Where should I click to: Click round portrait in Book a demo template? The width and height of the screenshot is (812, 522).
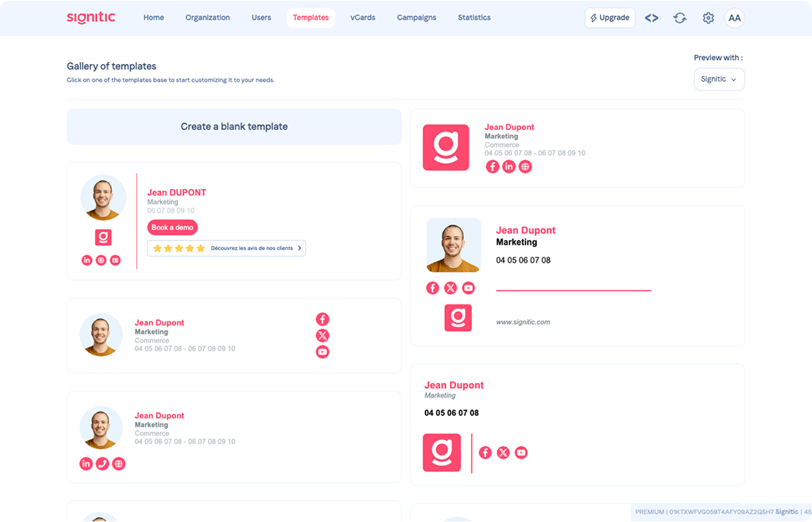click(x=103, y=197)
